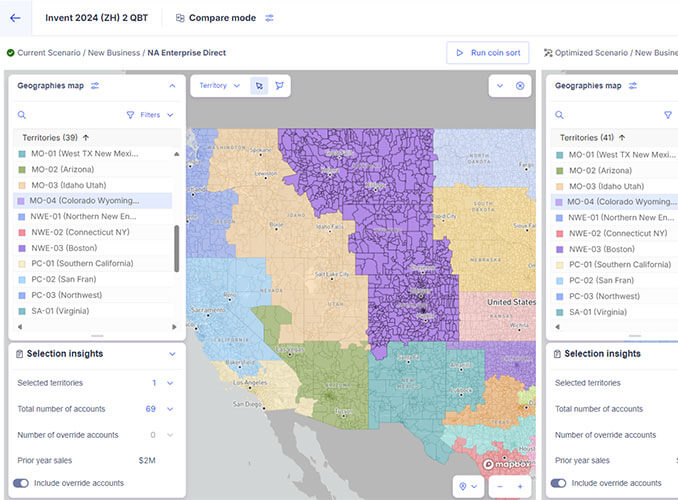
Task: Zoom in on the map
Action: [x=520, y=486]
